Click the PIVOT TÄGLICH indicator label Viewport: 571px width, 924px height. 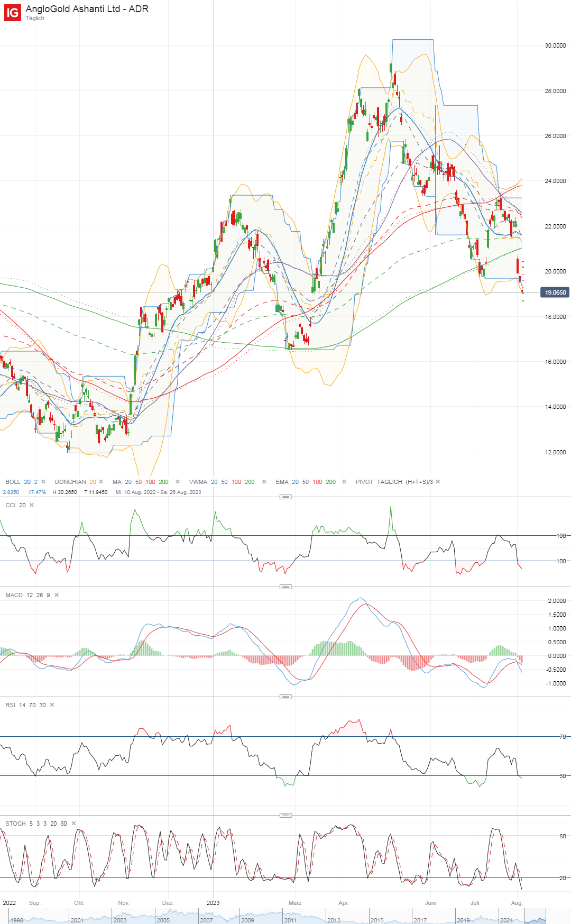coord(394,482)
